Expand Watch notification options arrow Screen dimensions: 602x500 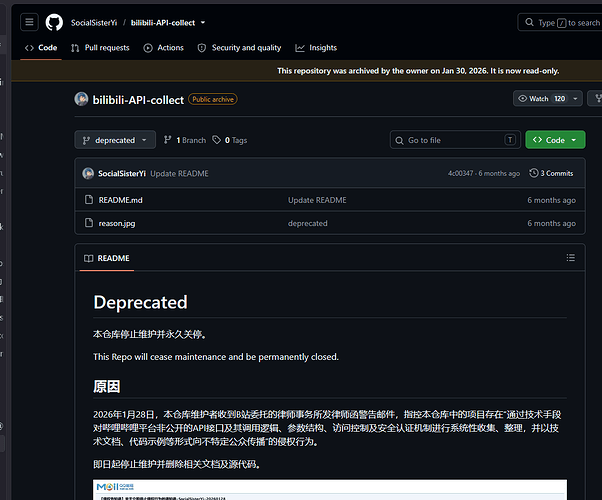tap(575, 99)
